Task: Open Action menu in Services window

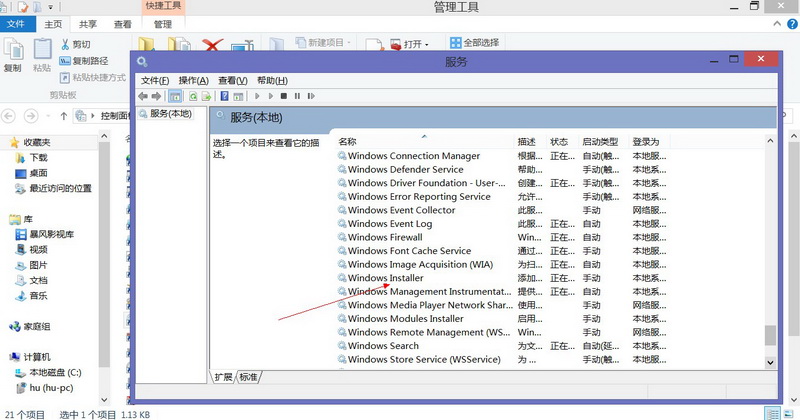Action: click(x=193, y=81)
